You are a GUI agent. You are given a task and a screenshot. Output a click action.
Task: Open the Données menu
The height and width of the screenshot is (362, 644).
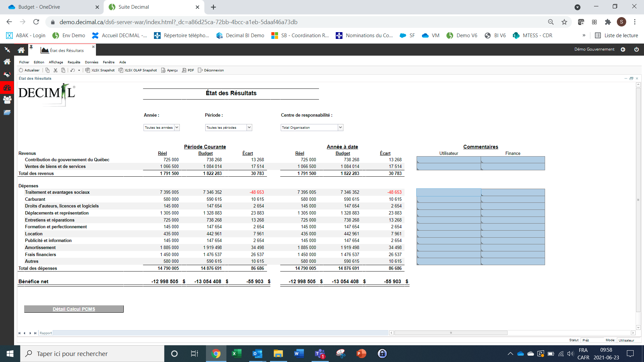click(x=92, y=62)
